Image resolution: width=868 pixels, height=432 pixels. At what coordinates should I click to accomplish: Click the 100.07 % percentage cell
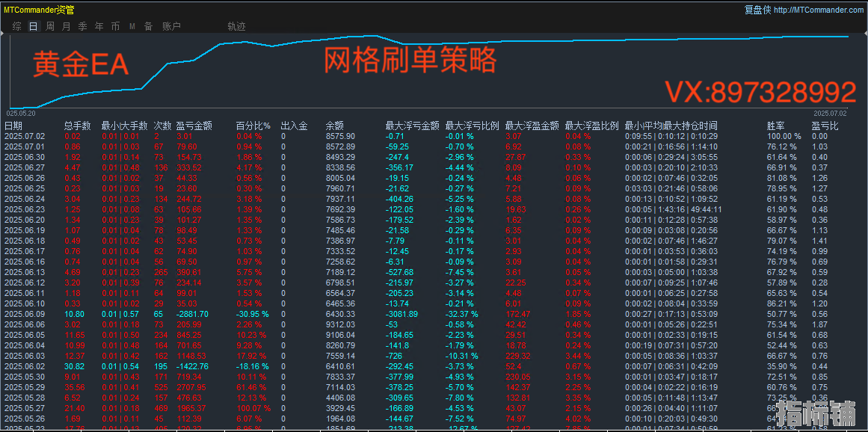click(x=253, y=408)
